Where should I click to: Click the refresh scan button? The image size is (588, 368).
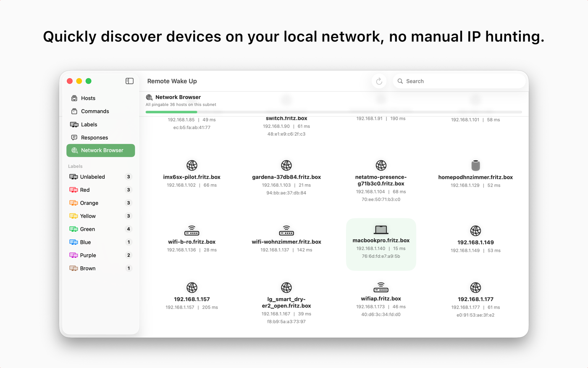coord(379,81)
